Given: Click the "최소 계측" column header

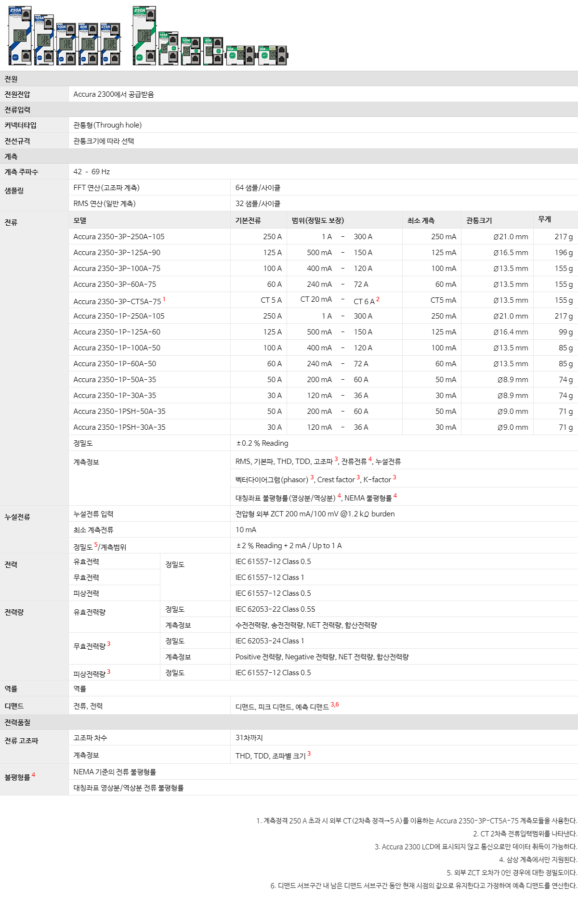Looking at the screenshot, I should 421,220.
